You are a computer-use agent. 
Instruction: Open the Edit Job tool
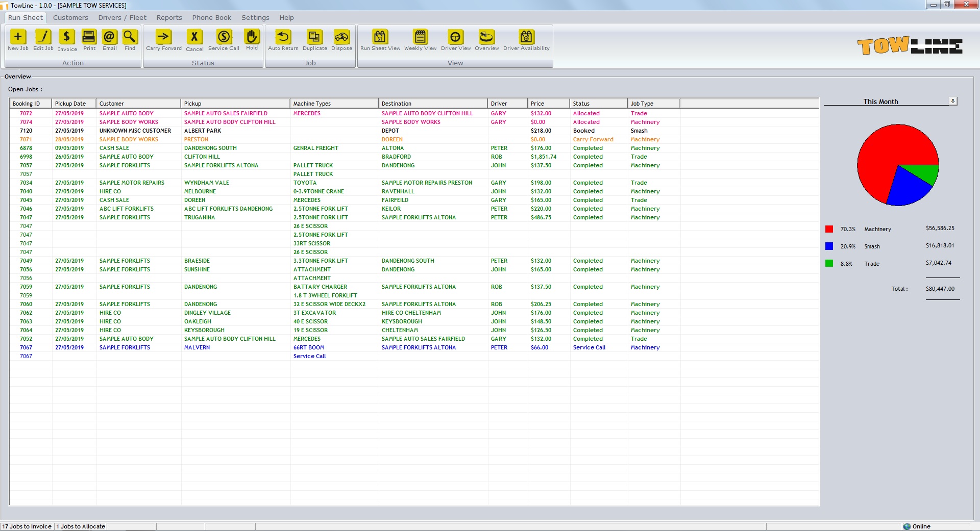click(43, 40)
